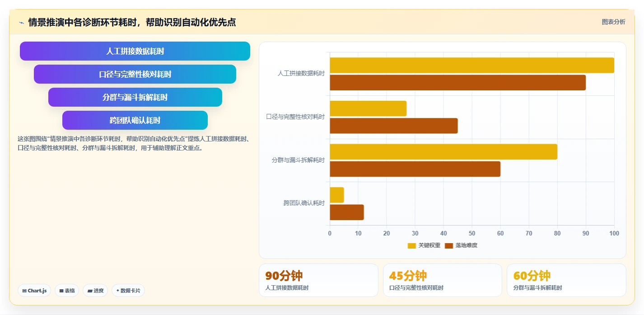Select the 分群与漏斗拆解耗时 funnel bar
The height and width of the screenshot is (315, 644).
(x=135, y=97)
